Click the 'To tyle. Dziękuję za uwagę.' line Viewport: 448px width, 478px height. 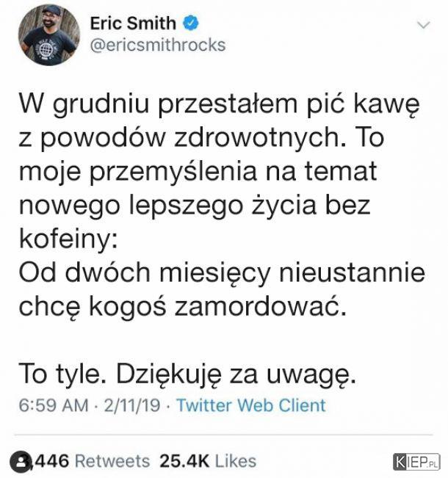(x=187, y=374)
